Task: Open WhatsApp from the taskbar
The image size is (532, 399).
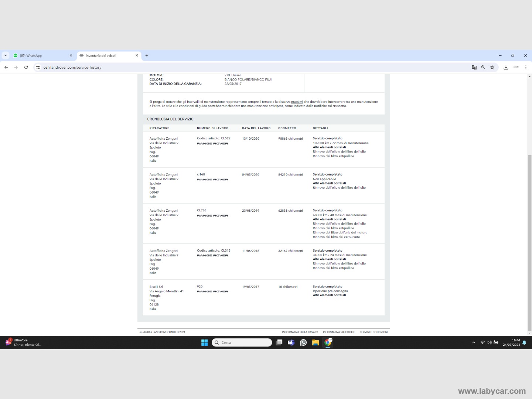Action: (303, 342)
